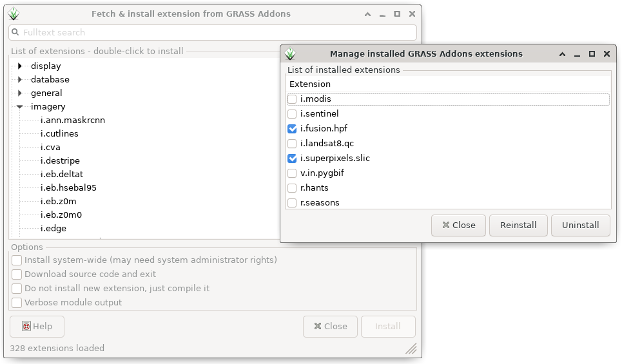Click the Uninstall button
This screenshot has height=364, width=622.
point(581,225)
